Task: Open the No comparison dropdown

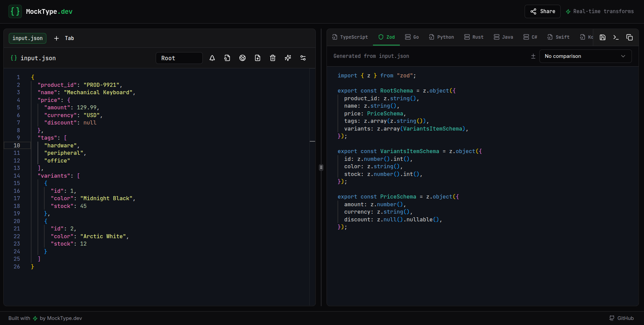Action: coord(585,56)
